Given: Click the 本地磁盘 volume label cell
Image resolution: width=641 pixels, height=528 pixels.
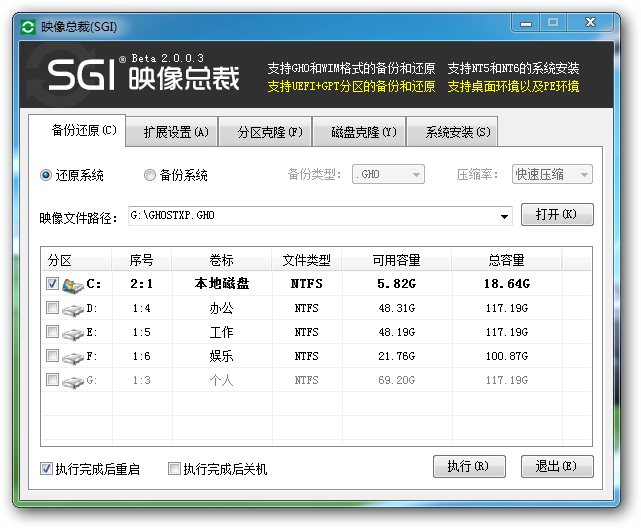Looking at the screenshot, I should [x=222, y=284].
